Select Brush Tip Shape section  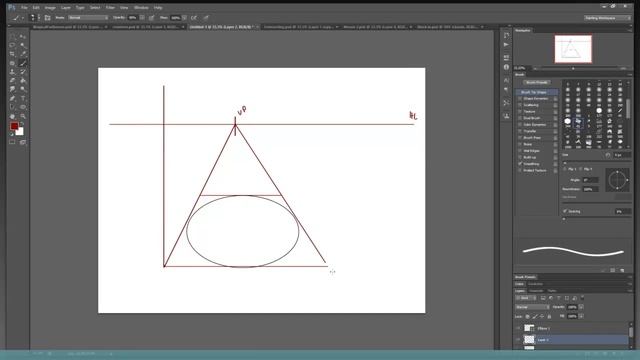pos(536,92)
